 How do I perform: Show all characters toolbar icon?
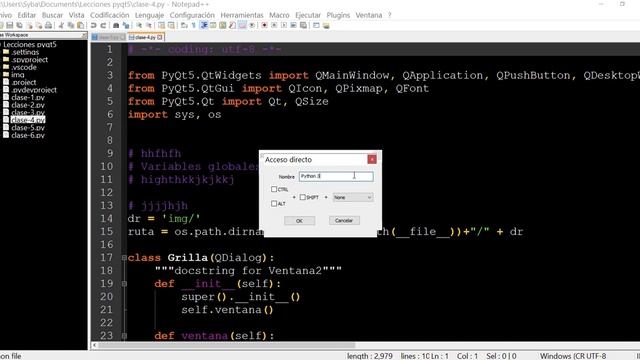point(193,25)
